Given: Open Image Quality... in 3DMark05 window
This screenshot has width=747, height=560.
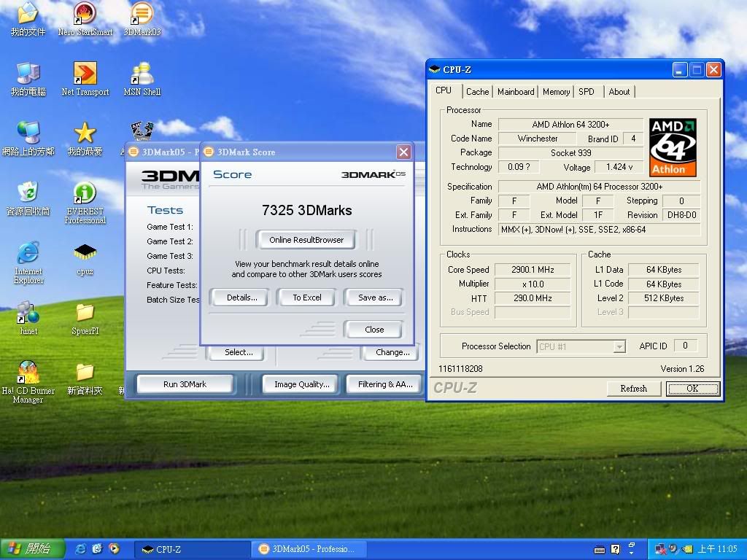Looking at the screenshot, I should (301, 384).
